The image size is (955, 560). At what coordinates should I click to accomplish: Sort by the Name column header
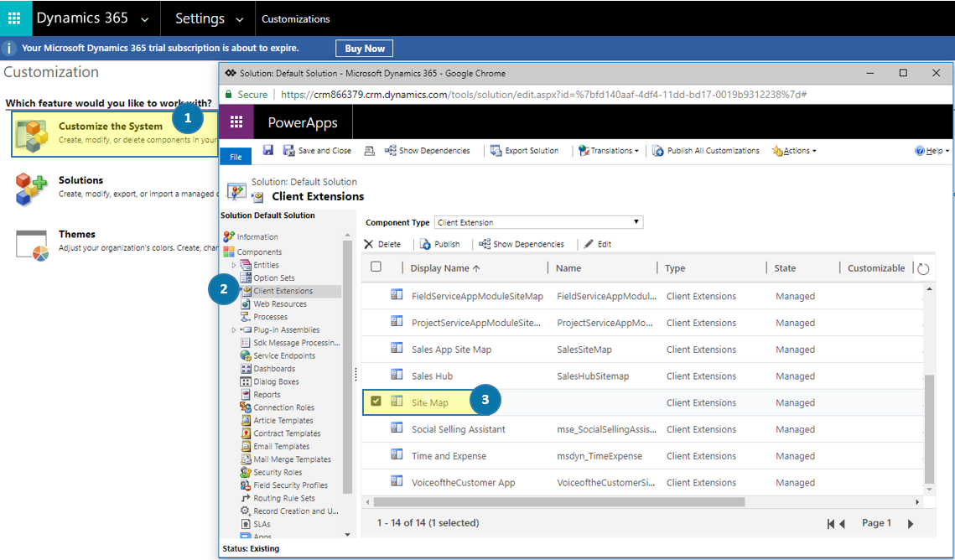(568, 267)
